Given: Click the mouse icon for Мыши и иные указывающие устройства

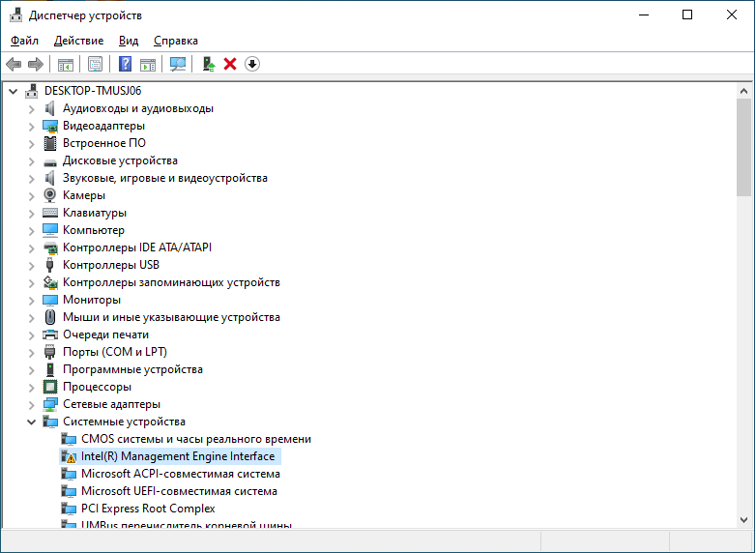Looking at the screenshot, I should pyautogui.click(x=49, y=317).
